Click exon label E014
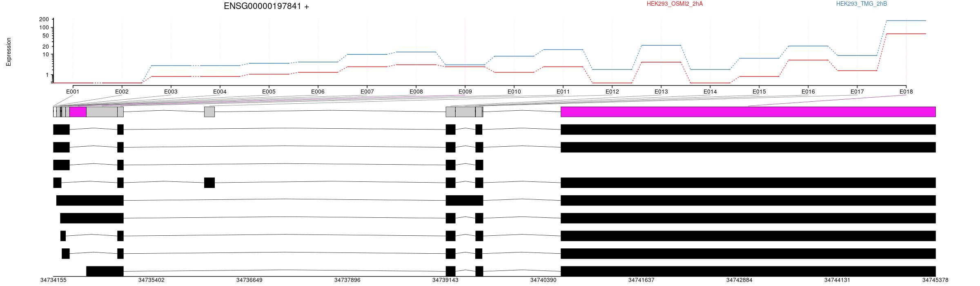Viewport: 980px width, 286px height. pos(710,92)
